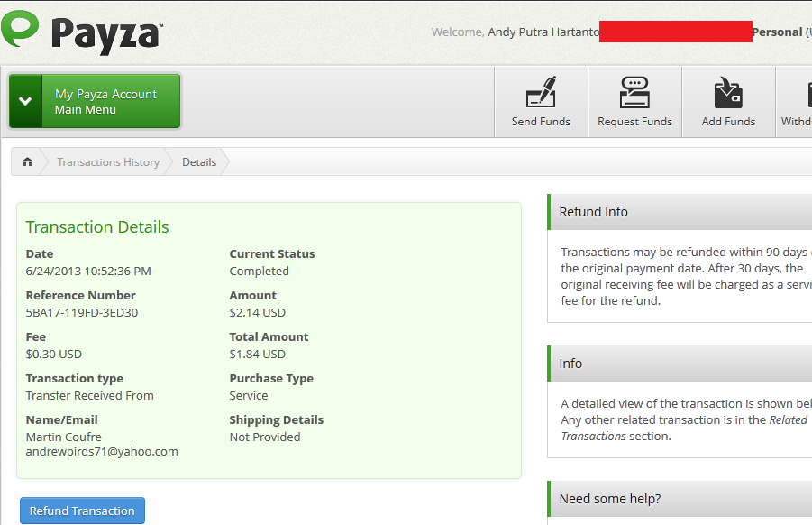Screen dimensions: 812x525
Task: Click the Refund Info panel header
Action: pyautogui.click(x=680, y=212)
